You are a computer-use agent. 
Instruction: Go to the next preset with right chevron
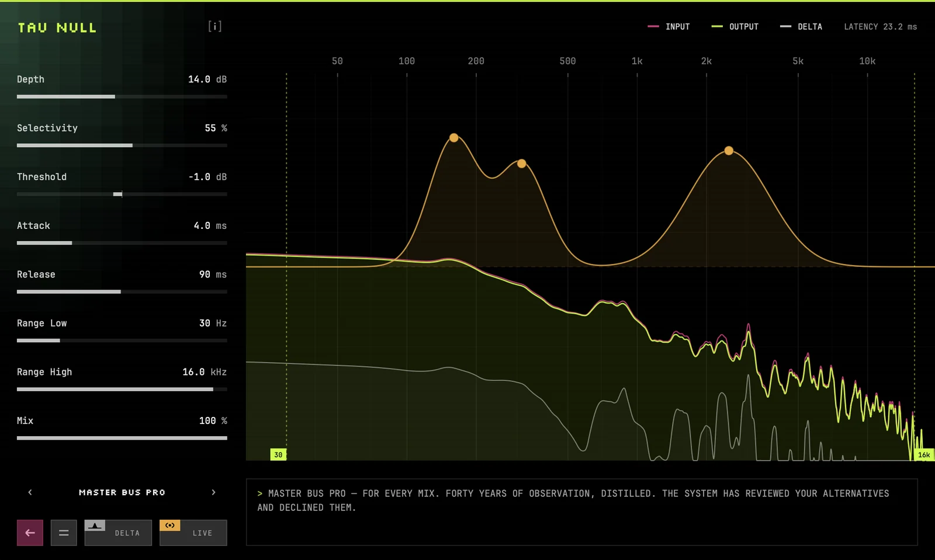tap(213, 492)
